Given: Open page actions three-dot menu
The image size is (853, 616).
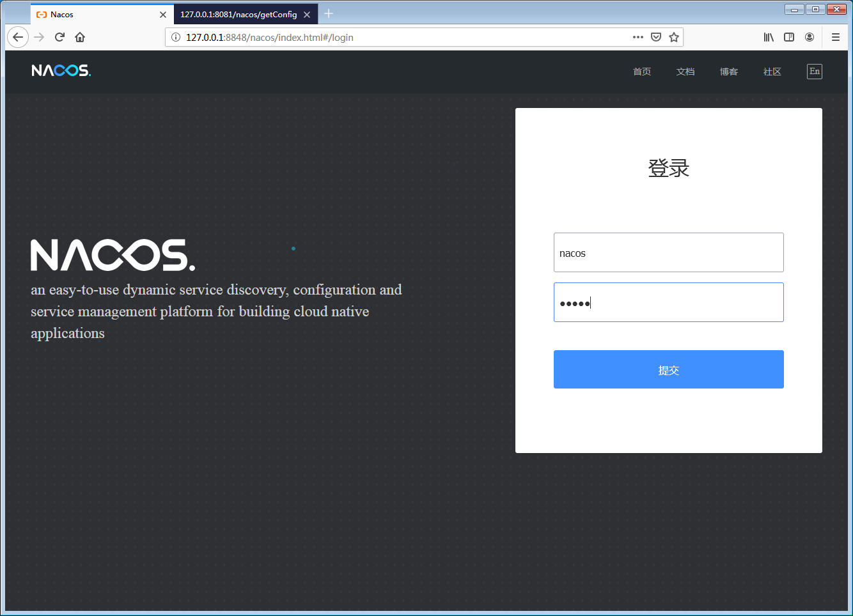Looking at the screenshot, I should point(638,37).
